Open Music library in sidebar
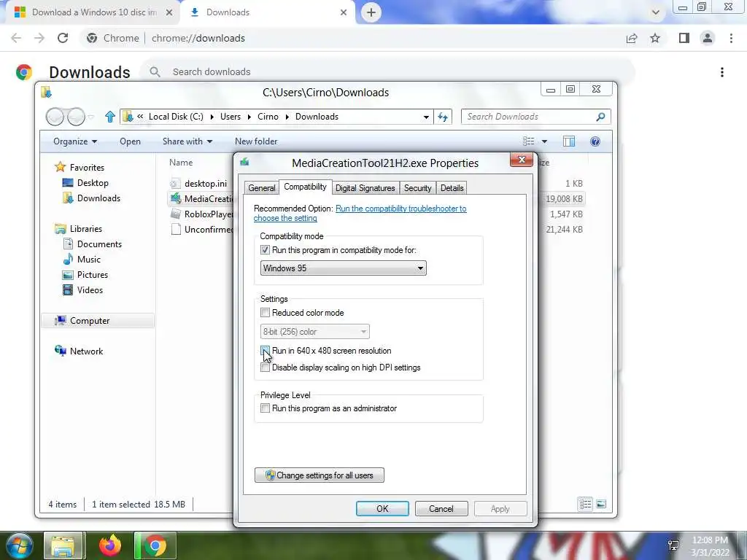This screenshot has width=747, height=560. point(82,260)
